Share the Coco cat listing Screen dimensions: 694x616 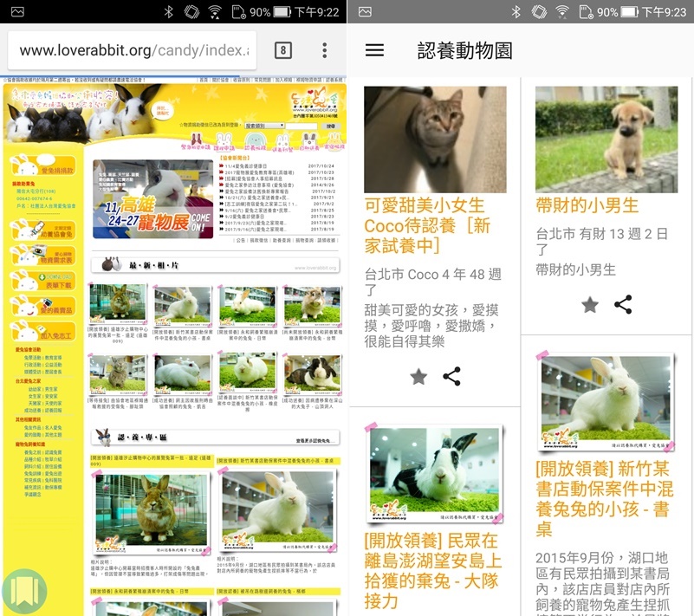(x=451, y=377)
